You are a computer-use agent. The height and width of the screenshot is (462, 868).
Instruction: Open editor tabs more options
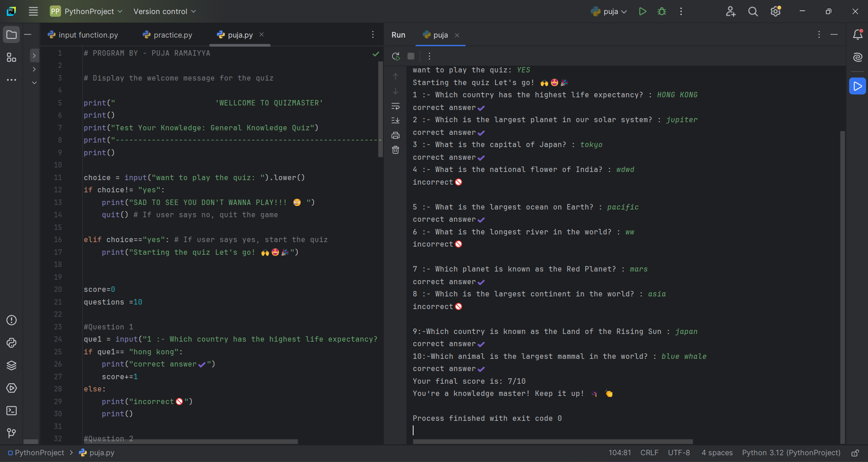coord(373,35)
